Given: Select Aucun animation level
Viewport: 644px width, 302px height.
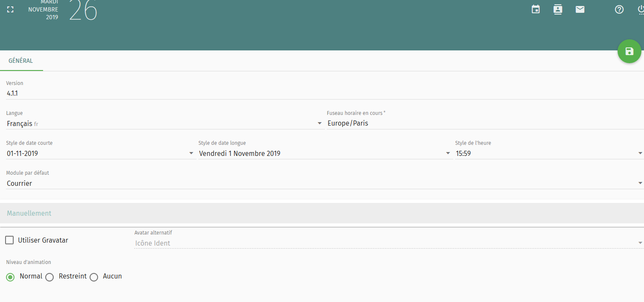Looking at the screenshot, I should 94,277.
